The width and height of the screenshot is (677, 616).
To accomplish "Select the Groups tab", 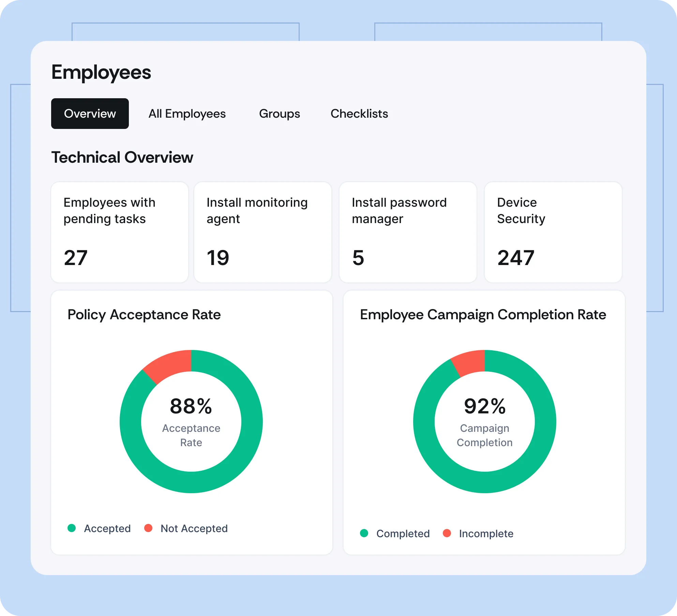I will 280,114.
